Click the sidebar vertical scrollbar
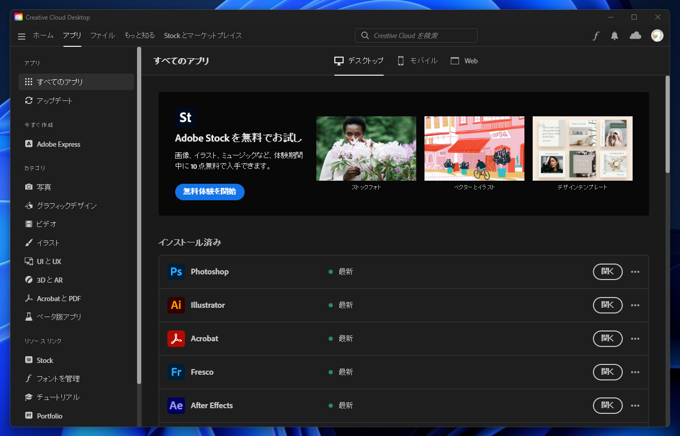This screenshot has width=680, height=436. 139,216
